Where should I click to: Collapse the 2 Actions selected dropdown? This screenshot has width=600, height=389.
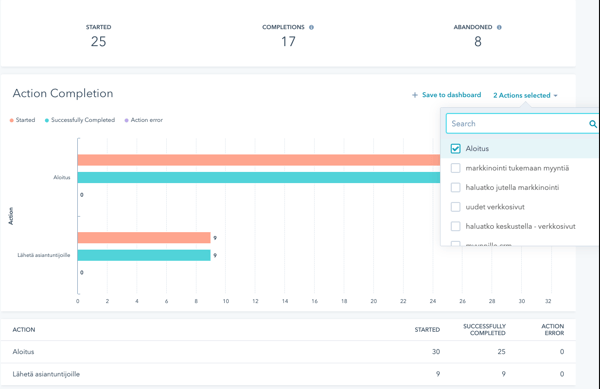tap(525, 95)
